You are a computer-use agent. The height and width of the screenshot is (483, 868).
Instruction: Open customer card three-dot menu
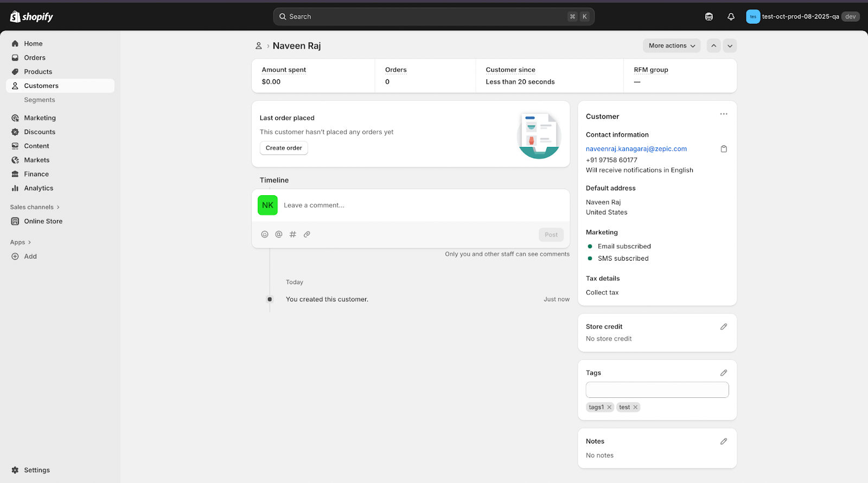[724, 114]
